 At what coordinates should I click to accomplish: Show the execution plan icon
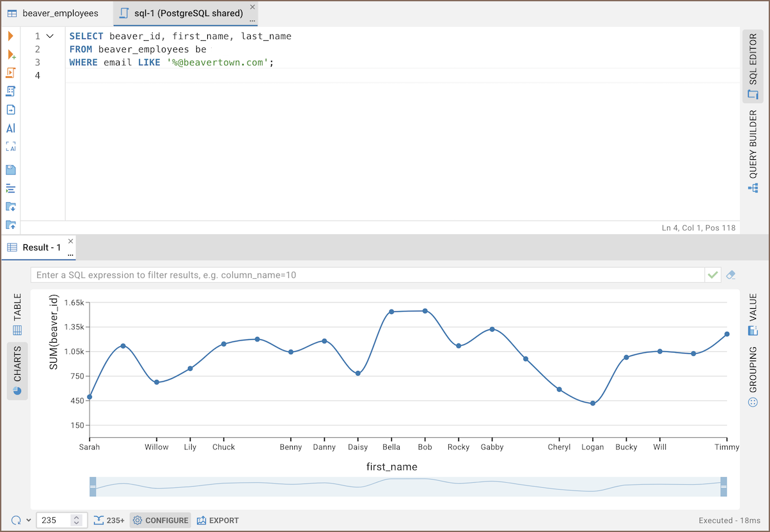pyautogui.click(x=11, y=91)
